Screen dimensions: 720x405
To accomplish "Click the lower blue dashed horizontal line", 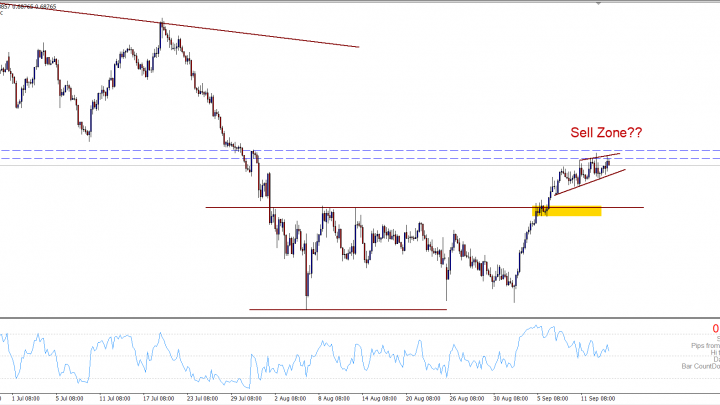I will (400, 159).
